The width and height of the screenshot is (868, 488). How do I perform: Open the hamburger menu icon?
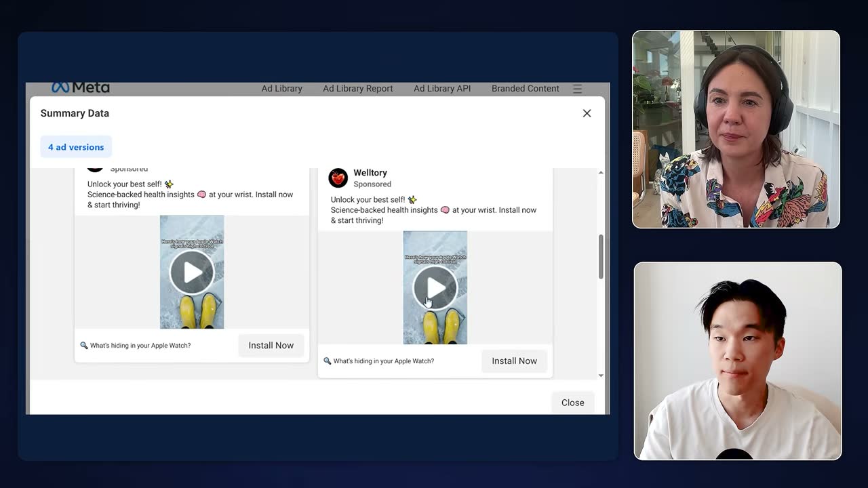(x=577, y=89)
